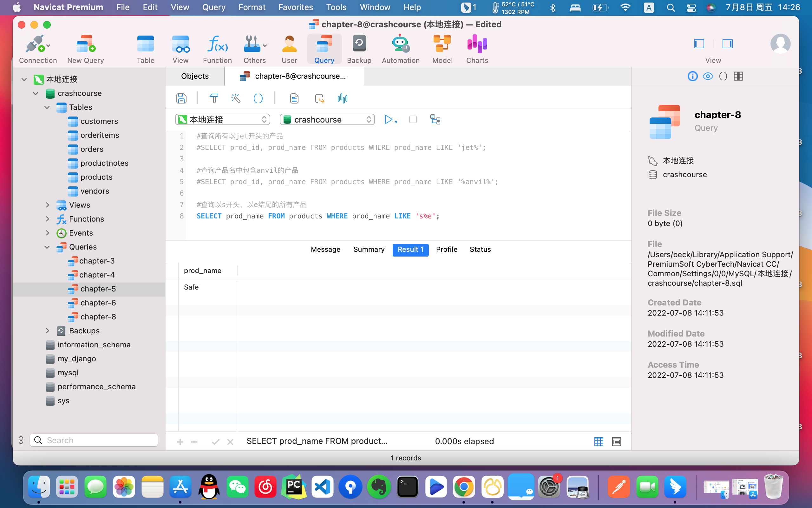The image size is (812, 508).
Task: Click the user account avatar
Action: point(781,44)
